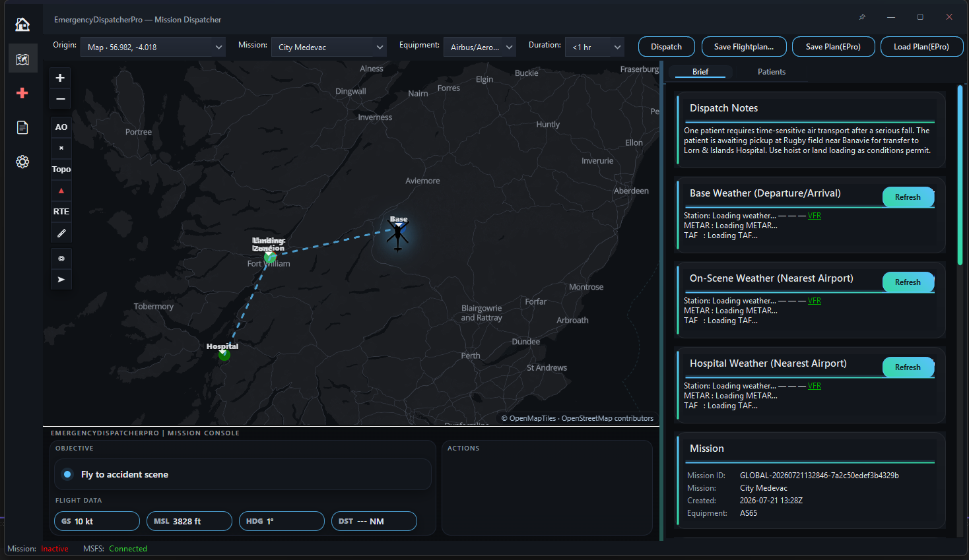Open the document report sidebar icon
Viewport: 969px width, 560px height.
point(22,127)
